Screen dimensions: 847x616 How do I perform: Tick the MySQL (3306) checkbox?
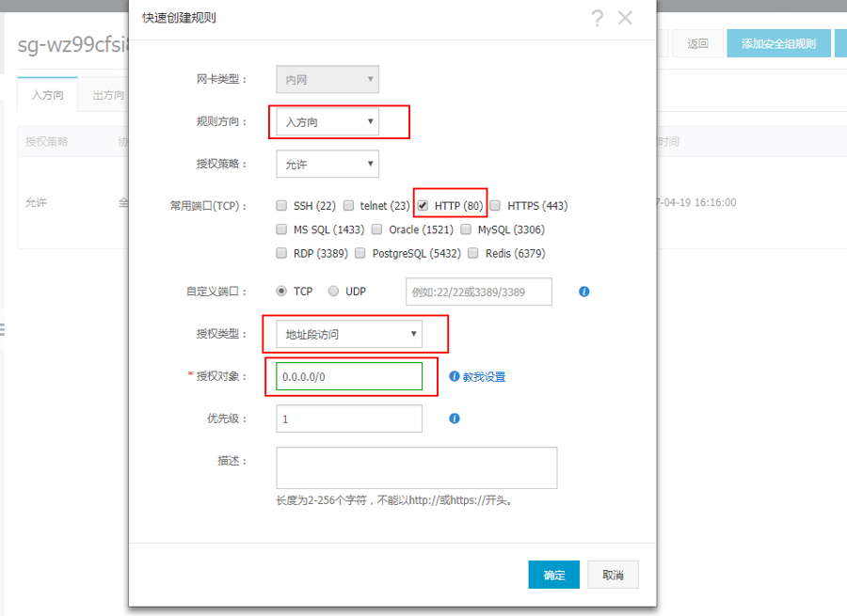coord(467,229)
